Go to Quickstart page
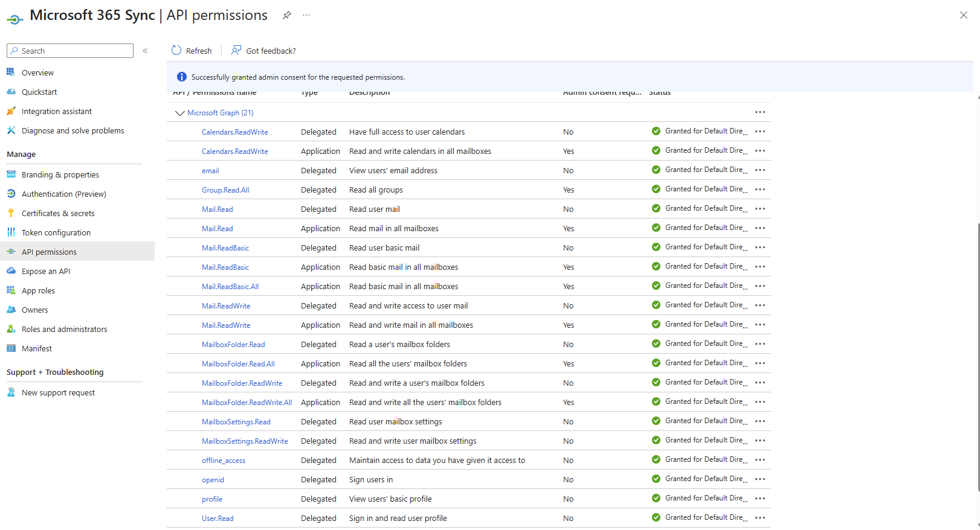This screenshot has height=530, width=980. [39, 92]
